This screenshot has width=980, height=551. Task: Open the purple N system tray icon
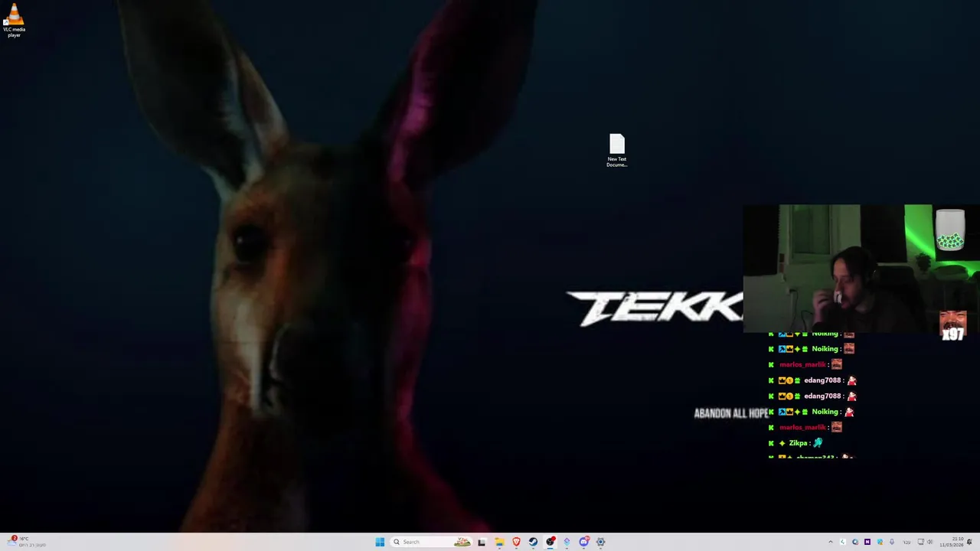(x=867, y=542)
